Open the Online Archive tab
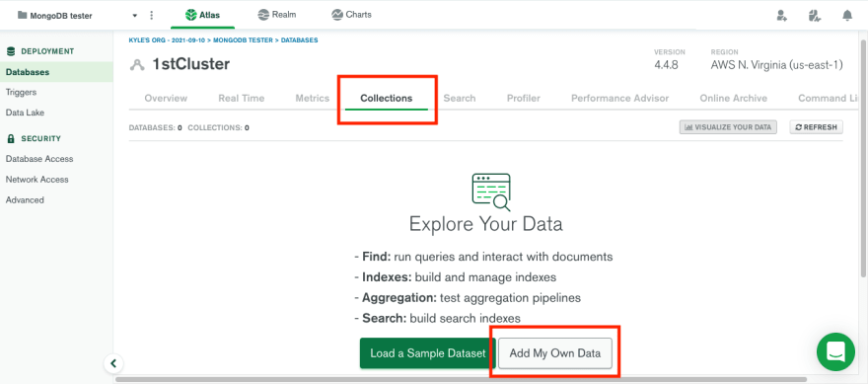Image resolution: width=868 pixels, height=384 pixels. tap(734, 98)
